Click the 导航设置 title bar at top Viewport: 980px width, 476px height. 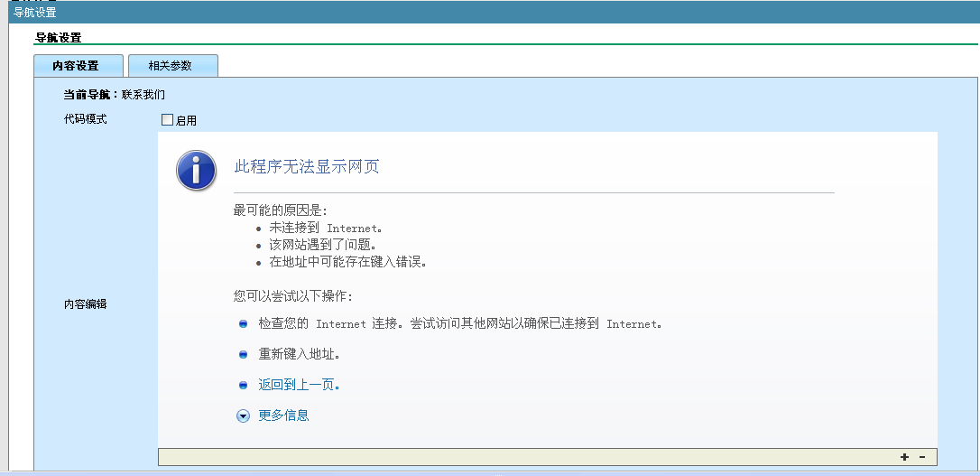[x=34, y=13]
